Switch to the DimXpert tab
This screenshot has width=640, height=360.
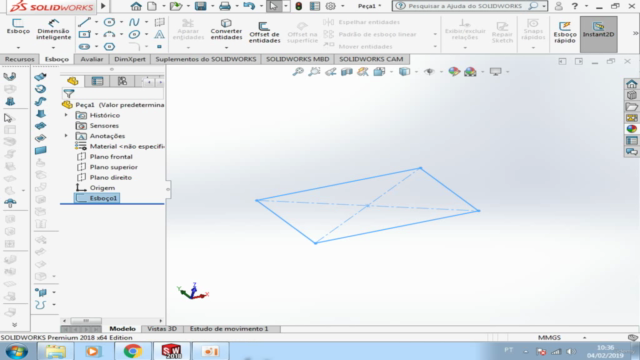[130, 59]
